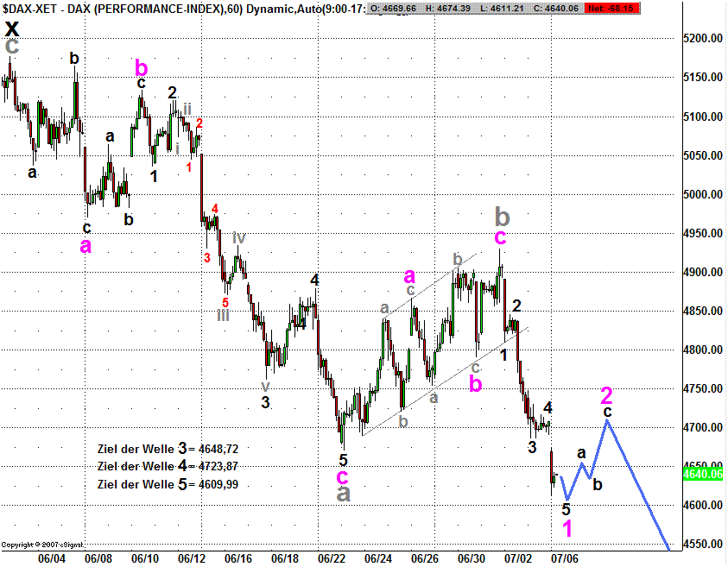Viewport: 728px width, 567px height.
Task: Select the pink wave 1 label at bottom
Action: (x=567, y=529)
